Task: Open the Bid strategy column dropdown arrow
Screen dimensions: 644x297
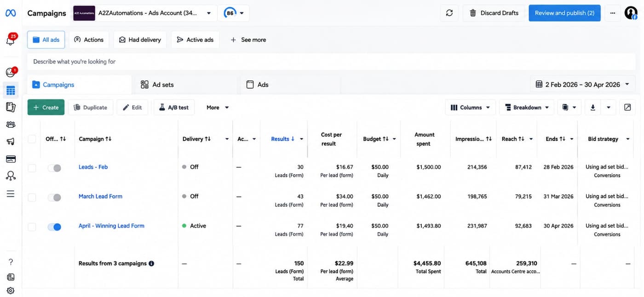Action: 628,139
